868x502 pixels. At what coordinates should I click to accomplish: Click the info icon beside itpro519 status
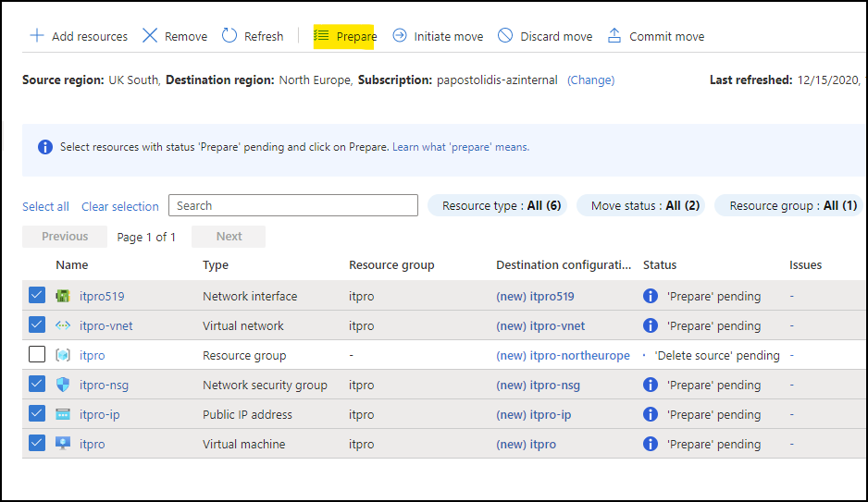click(651, 296)
